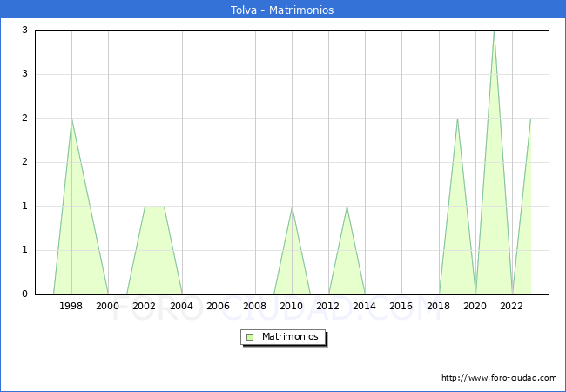Click the 1998 x-axis label
Screen dimensions: 566x392
click(x=71, y=306)
